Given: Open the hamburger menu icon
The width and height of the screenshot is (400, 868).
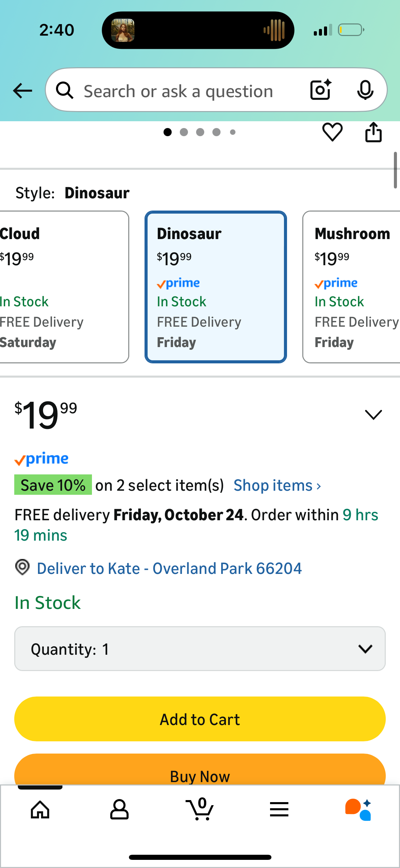Looking at the screenshot, I should coord(279,810).
